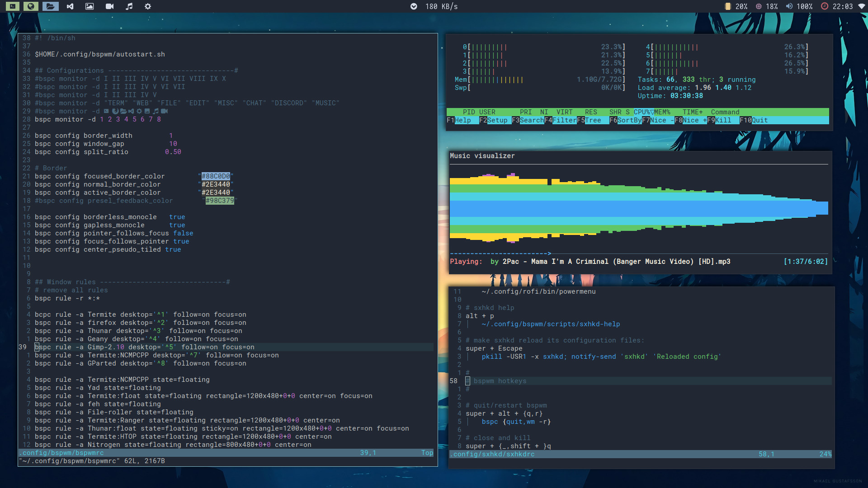Switch to the code editor workspace icon
The height and width of the screenshot is (488, 868).
(x=70, y=6)
